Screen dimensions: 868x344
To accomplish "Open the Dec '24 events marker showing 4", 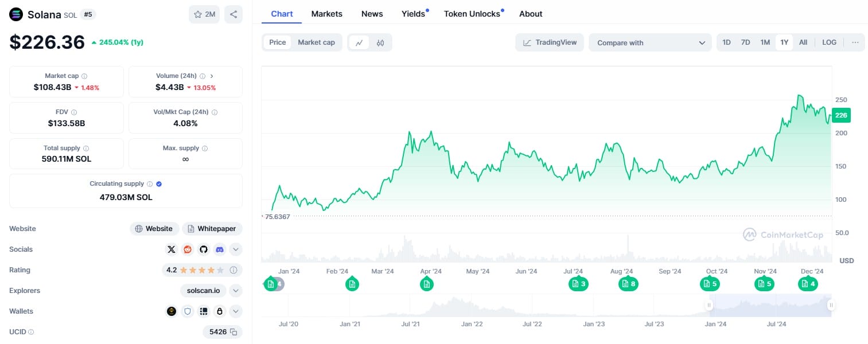I will point(808,284).
